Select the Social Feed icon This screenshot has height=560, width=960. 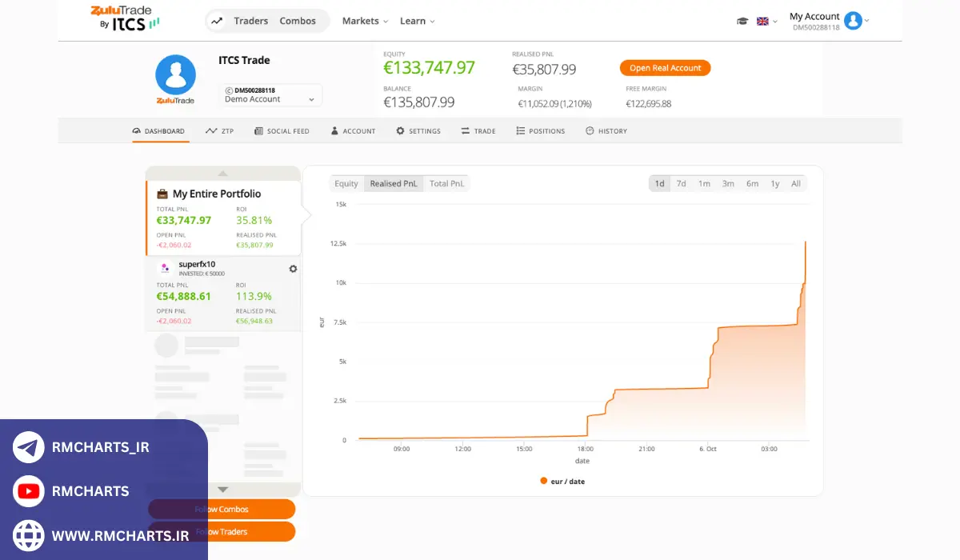[258, 130]
